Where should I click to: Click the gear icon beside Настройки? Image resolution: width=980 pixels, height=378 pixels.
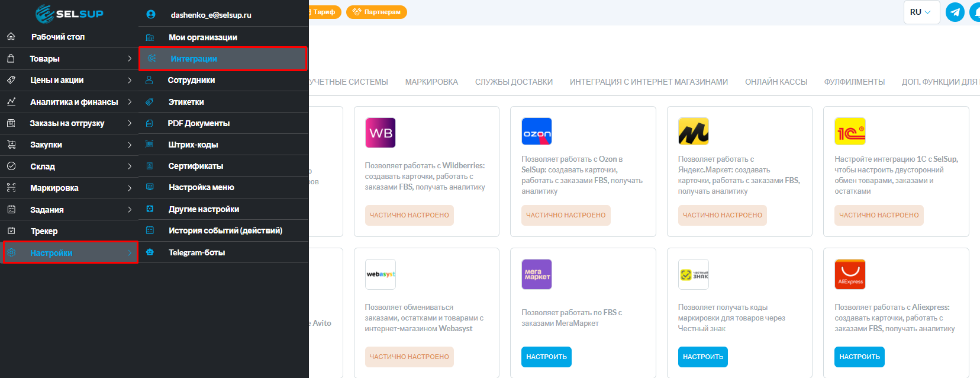11,253
